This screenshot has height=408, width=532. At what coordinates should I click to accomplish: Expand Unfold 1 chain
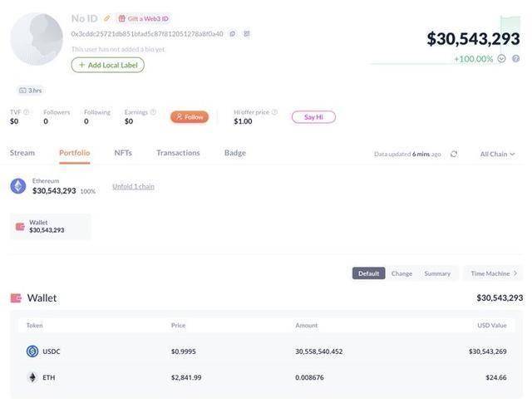pyautogui.click(x=133, y=186)
